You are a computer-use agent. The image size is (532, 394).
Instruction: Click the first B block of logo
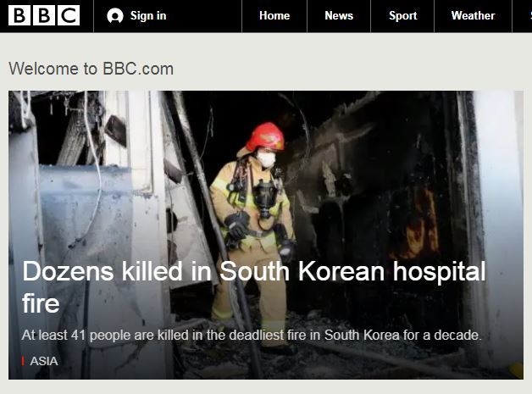(19, 15)
